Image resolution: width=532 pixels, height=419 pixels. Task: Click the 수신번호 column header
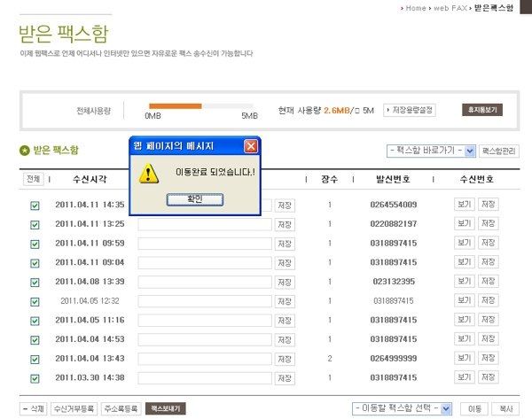tap(476, 179)
